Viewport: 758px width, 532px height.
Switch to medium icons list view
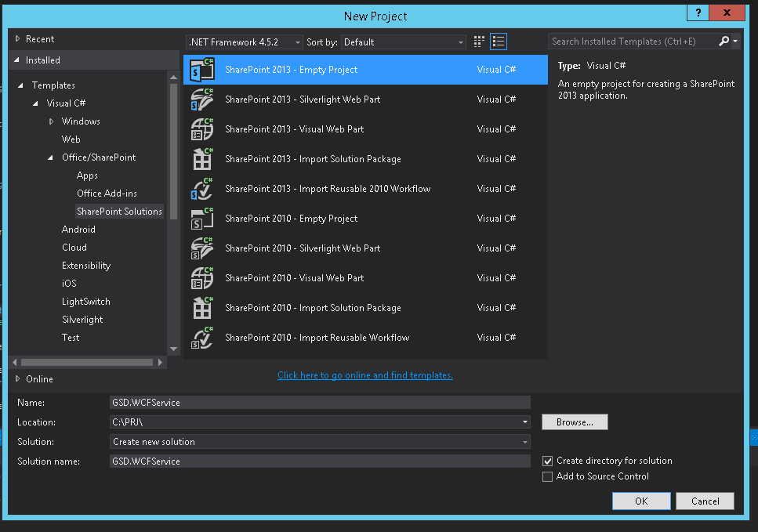[x=499, y=42]
